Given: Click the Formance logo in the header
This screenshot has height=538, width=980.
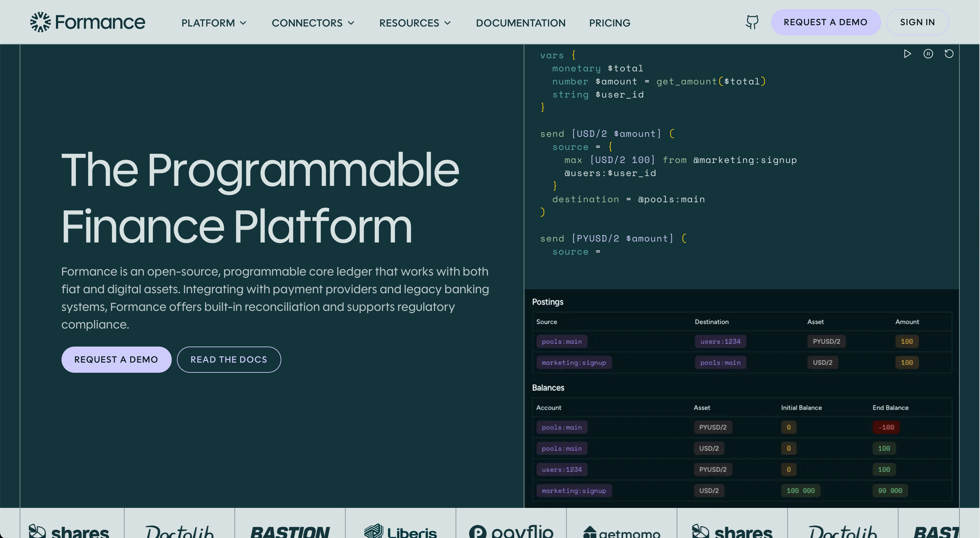Looking at the screenshot, I should 88,22.
